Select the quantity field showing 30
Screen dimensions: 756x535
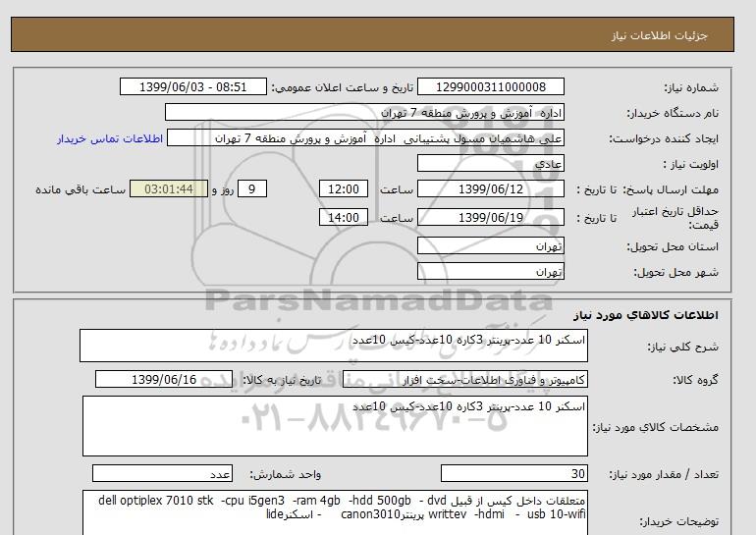[513, 473]
